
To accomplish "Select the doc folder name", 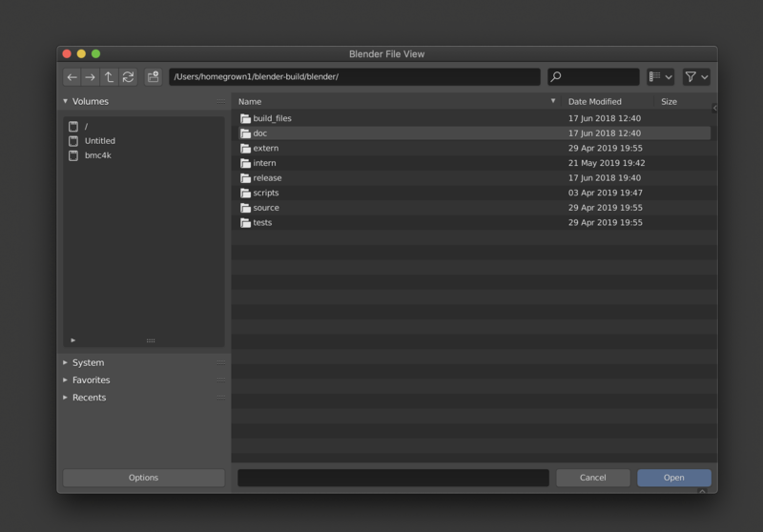I will point(259,133).
